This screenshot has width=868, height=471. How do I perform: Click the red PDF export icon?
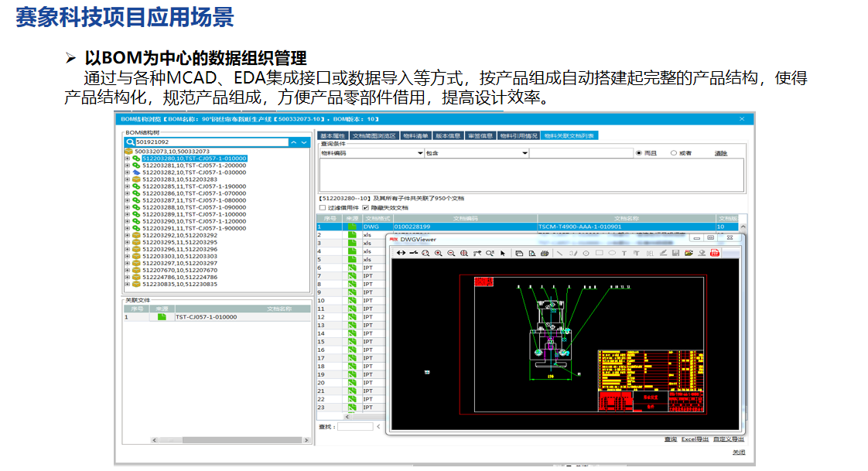(715, 253)
